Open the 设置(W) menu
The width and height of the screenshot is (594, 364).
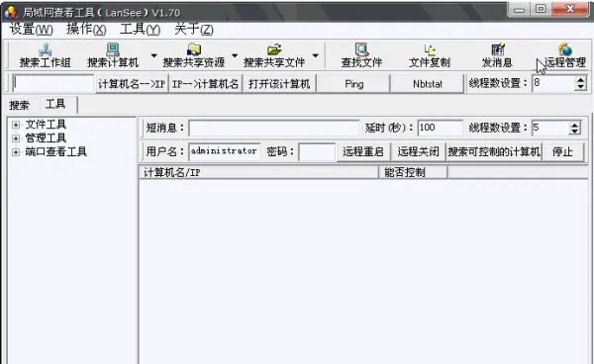click(31, 29)
